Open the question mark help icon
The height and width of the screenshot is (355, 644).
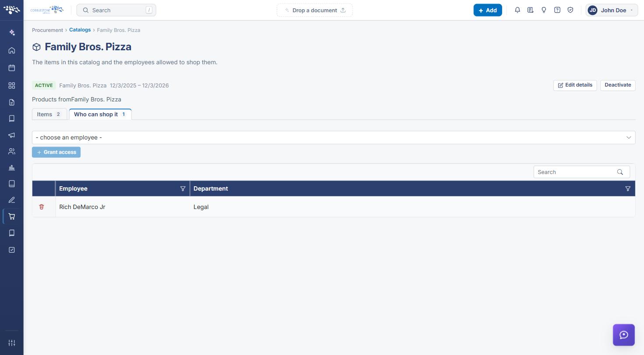coord(557,10)
